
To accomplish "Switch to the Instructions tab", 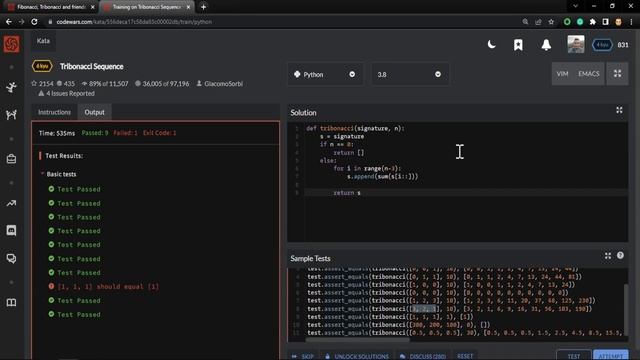I will coord(54,112).
